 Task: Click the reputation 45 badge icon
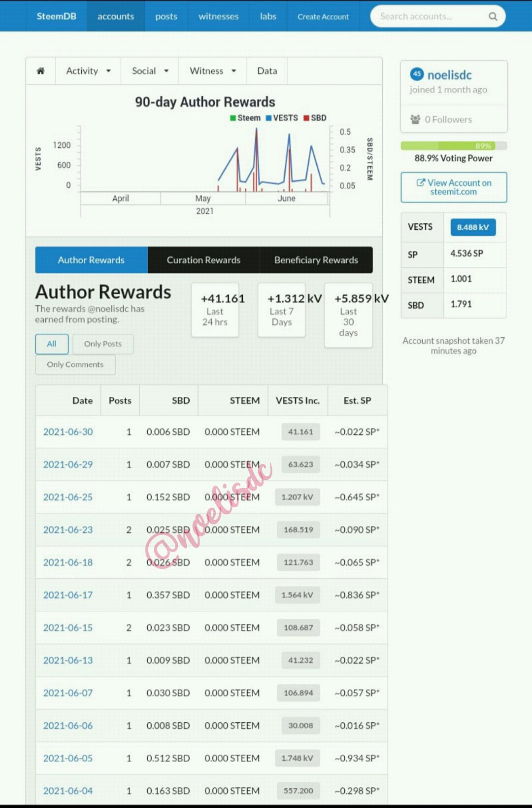(x=417, y=74)
